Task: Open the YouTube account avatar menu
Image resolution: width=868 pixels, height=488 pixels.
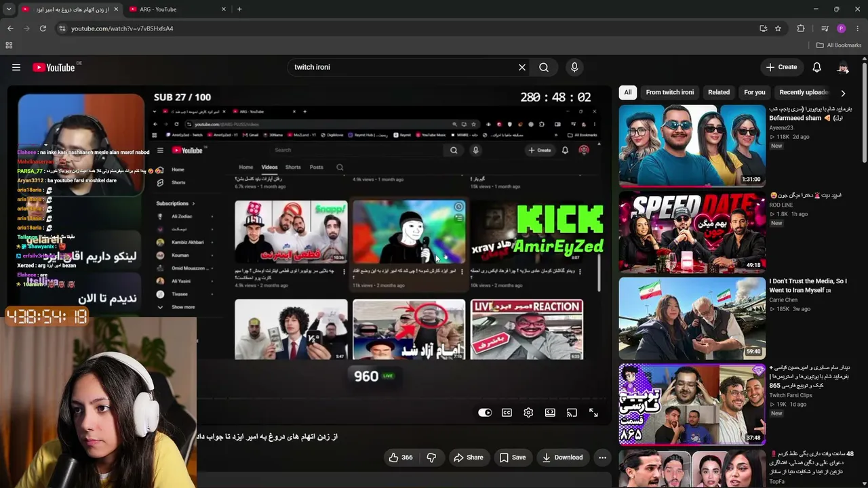Action: pyautogui.click(x=843, y=67)
